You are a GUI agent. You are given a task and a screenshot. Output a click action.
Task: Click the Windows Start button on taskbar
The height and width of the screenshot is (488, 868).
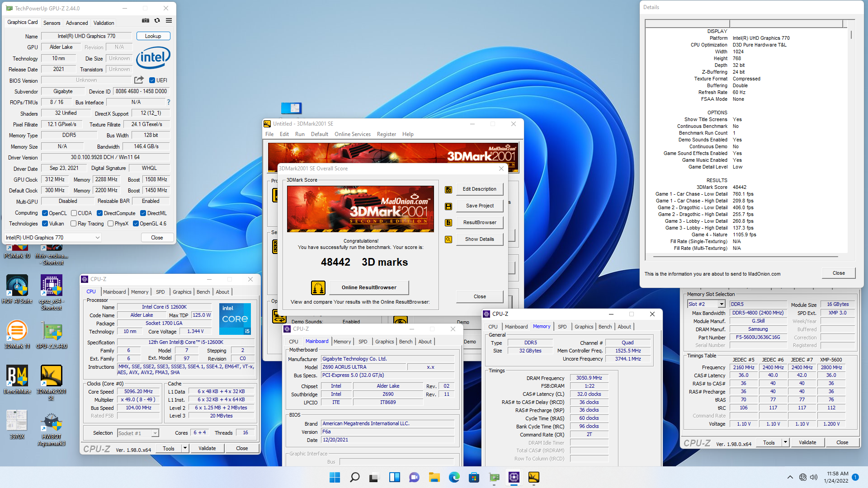(x=335, y=477)
